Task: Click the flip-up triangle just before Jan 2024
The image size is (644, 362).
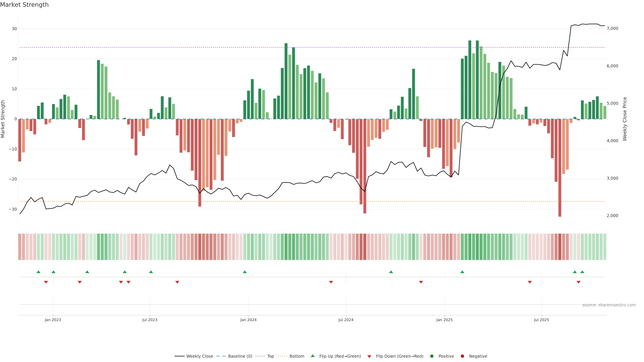Action: (x=245, y=272)
